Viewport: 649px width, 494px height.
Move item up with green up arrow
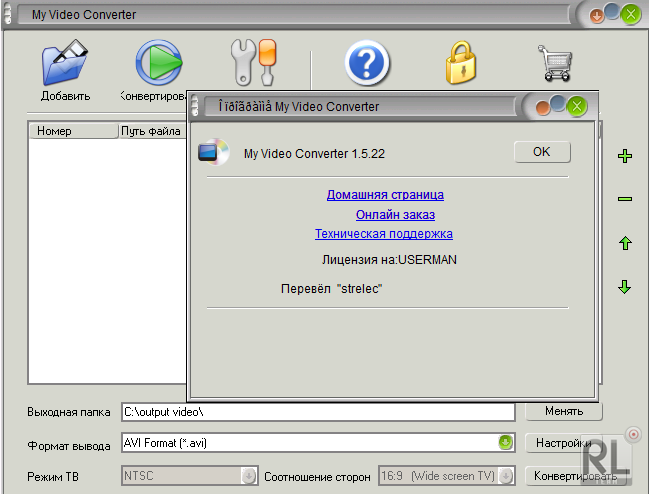pyautogui.click(x=625, y=243)
